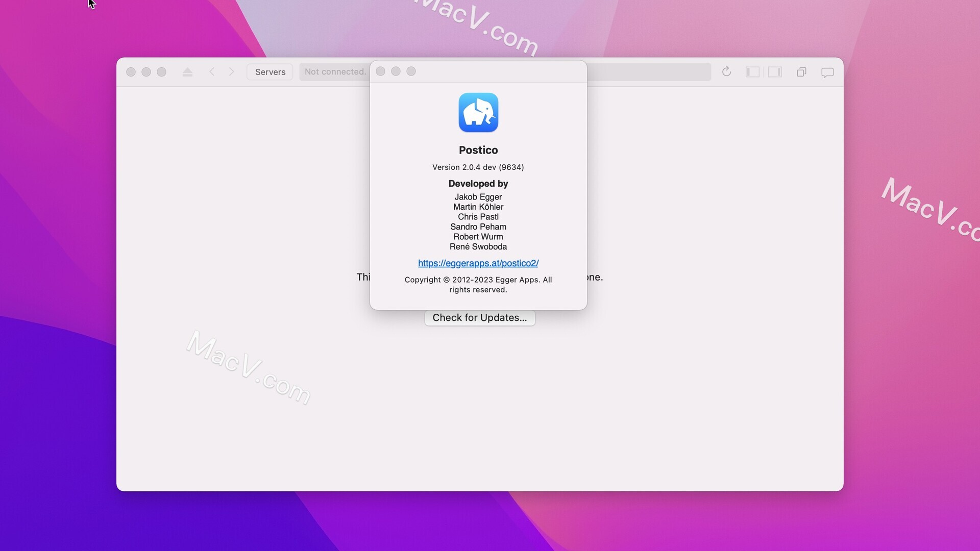The width and height of the screenshot is (980, 551).
Task: Click the name Chris Pastl
Action: [478, 217]
